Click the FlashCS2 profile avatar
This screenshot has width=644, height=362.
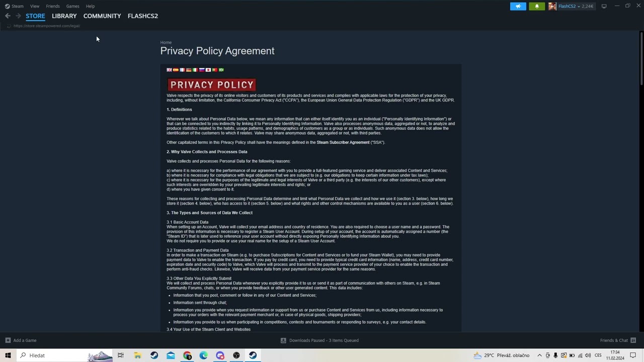552,6
